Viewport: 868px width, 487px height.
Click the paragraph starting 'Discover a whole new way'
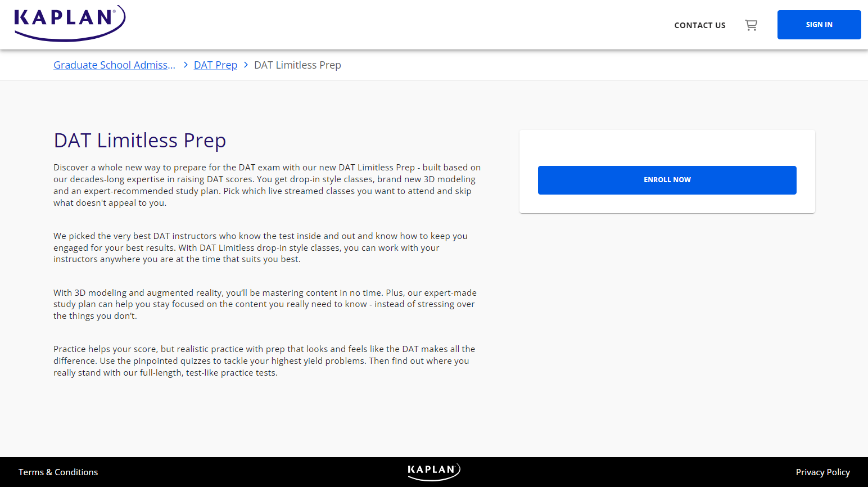point(268,185)
